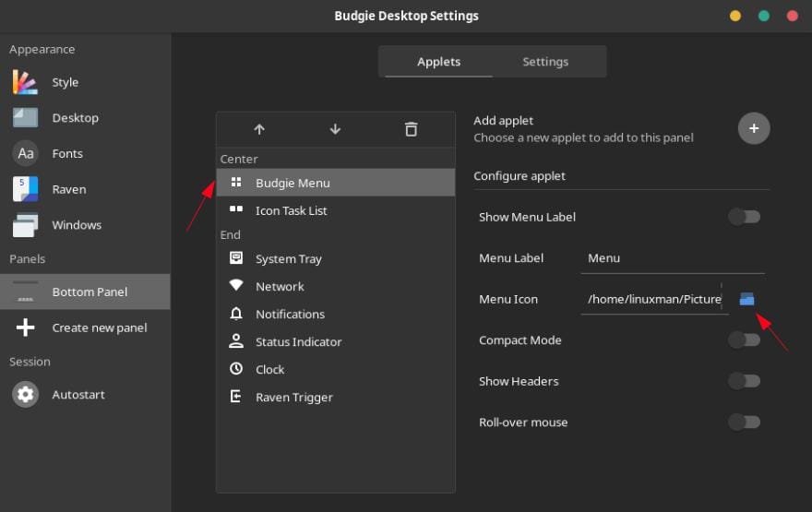Select Bottom Panel in sidebar
Image resolution: width=812 pixels, height=512 pixels.
click(x=85, y=292)
